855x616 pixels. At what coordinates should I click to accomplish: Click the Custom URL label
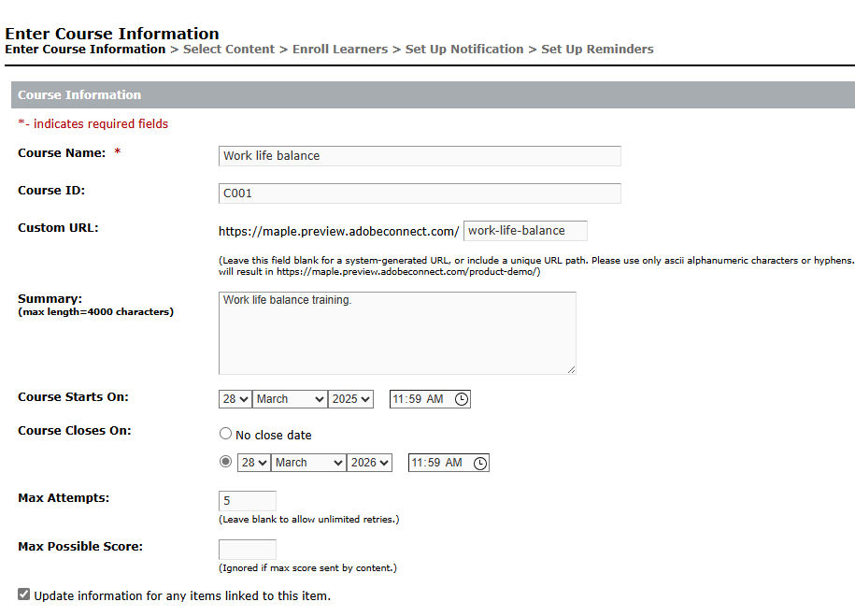click(58, 228)
